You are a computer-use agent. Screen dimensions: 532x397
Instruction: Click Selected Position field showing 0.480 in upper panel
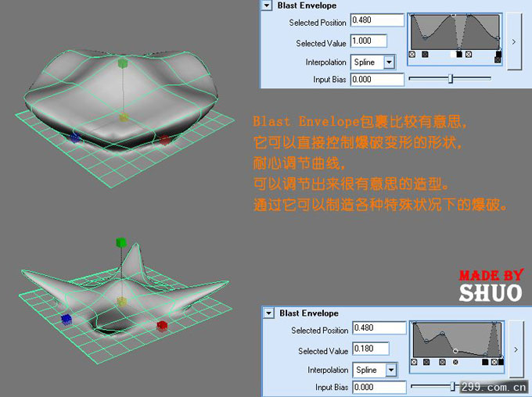(377, 20)
